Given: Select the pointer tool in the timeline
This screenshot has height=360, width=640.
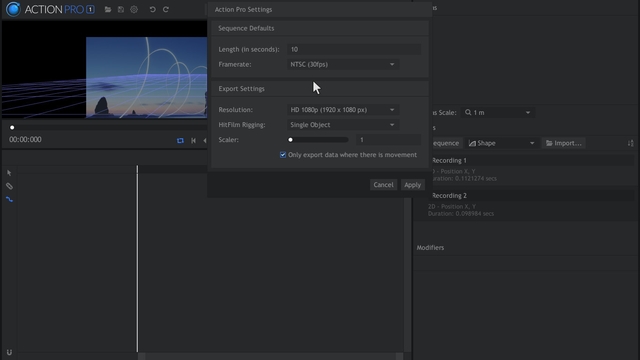Looking at the screenshot, I should coord(9,173).
